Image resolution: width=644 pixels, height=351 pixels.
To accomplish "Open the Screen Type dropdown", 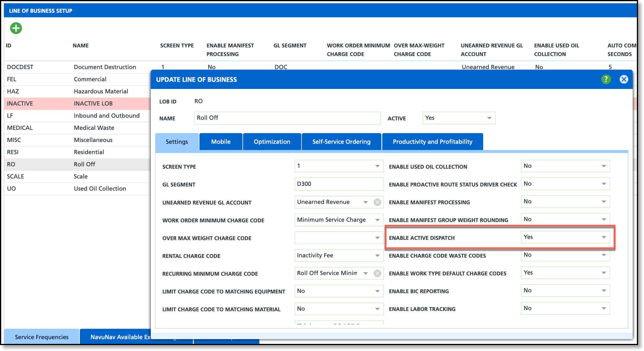I will (x=377, y=166).
